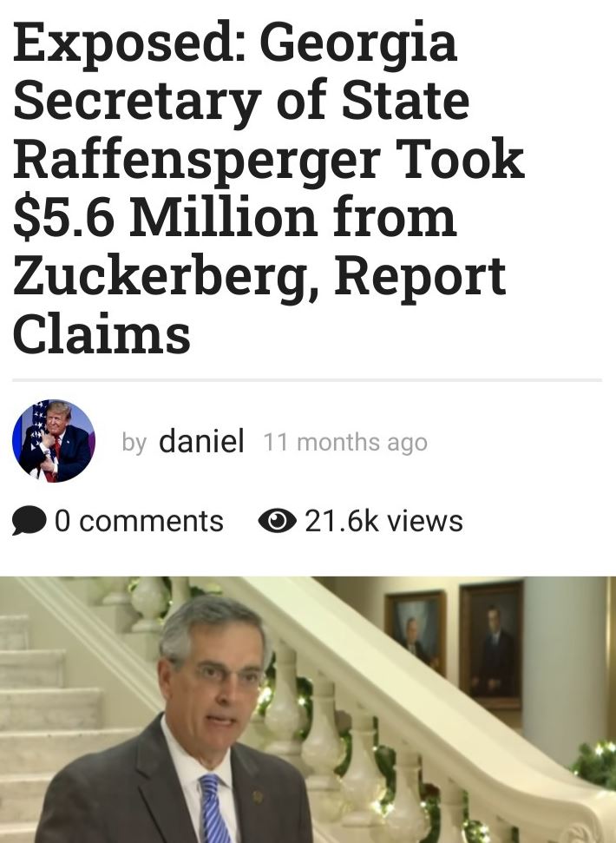The image size is (616, 843).
Task: Click the lit garland beside the railing
Action: tap(595, 763)
